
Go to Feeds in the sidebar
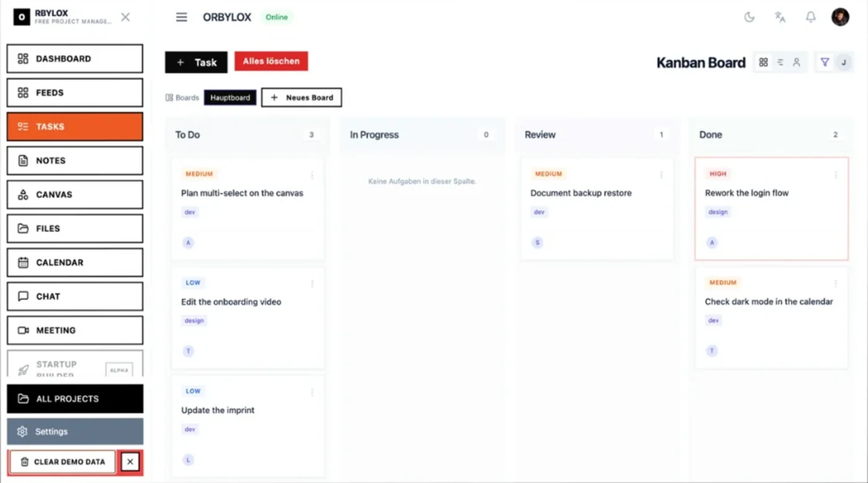pos(75,93)
